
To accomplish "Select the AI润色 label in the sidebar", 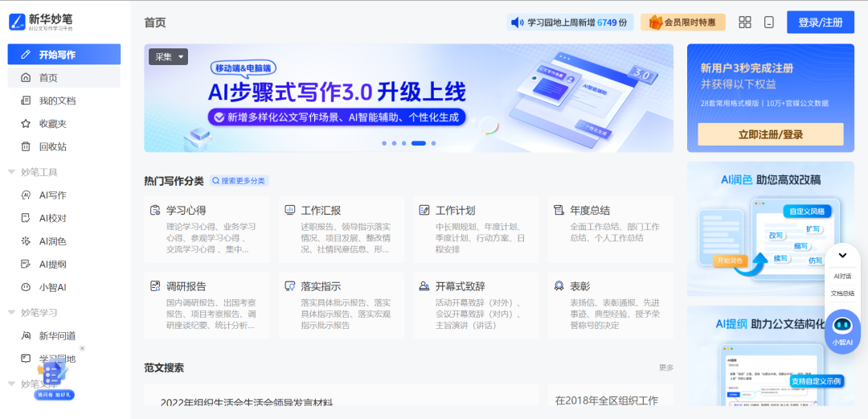I will click(x=52, y=241).
